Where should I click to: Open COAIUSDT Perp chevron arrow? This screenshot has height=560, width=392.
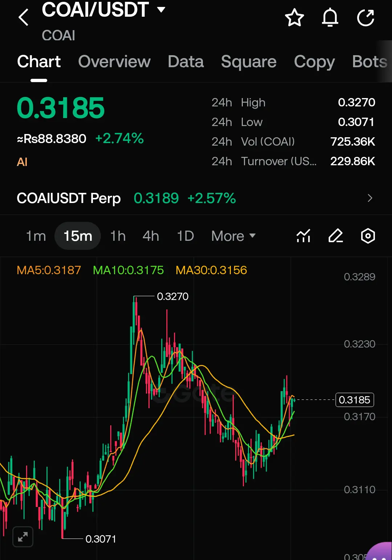tap(370, 198)
